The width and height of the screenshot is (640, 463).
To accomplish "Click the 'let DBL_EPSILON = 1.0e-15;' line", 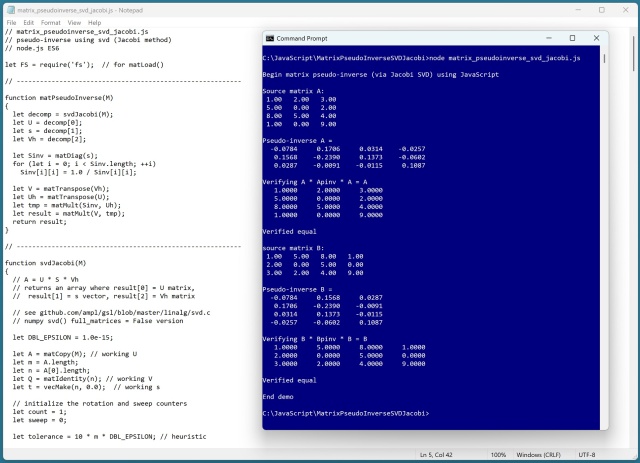I will (x=63, y=337).
